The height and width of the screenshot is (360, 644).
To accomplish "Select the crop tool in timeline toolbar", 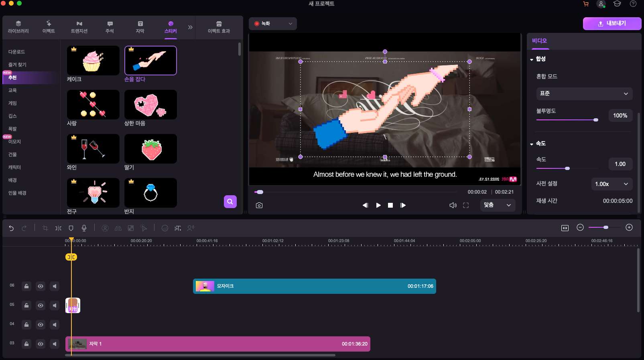I will (45, 228).
